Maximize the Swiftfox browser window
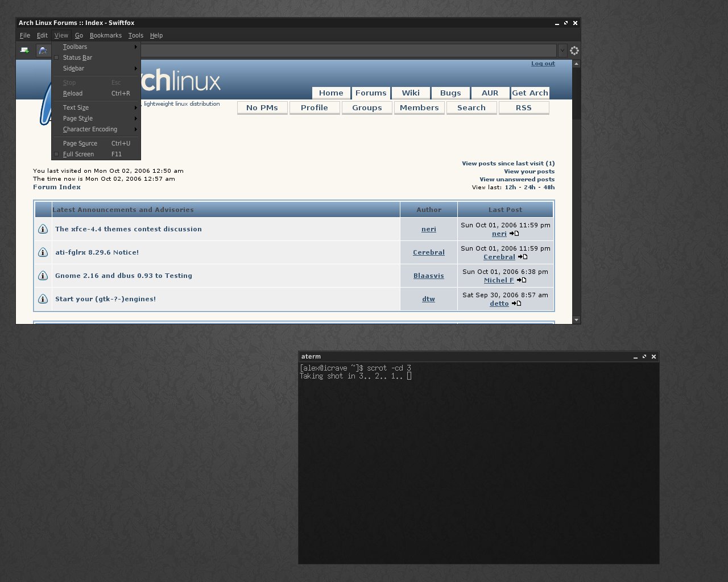Screen dimensions: 728x582 (x=566, y=23)
